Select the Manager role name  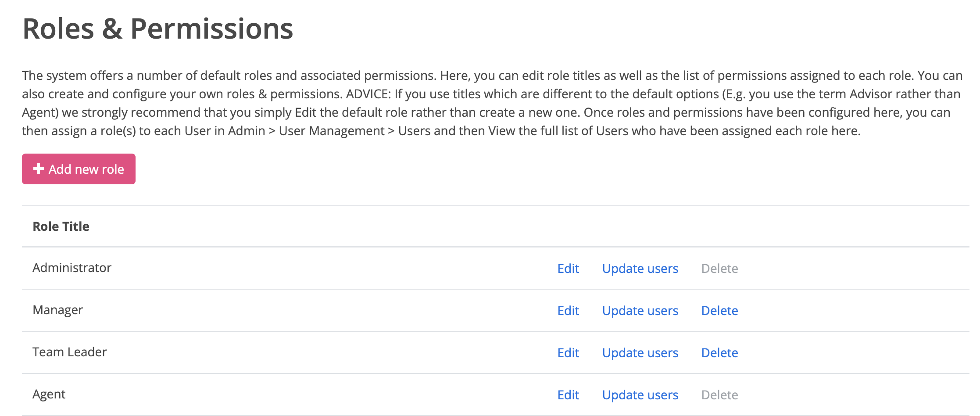pyautogui.click(x=57, y=310)
